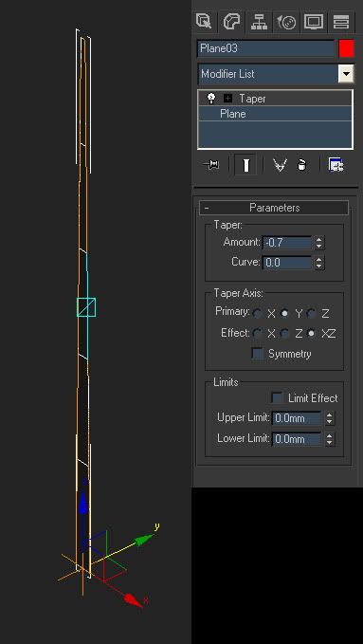The height and width of the screenshot is (644, 363).
Task: Increase the Taper Amount spinner
Action: (x=319, y=239)
